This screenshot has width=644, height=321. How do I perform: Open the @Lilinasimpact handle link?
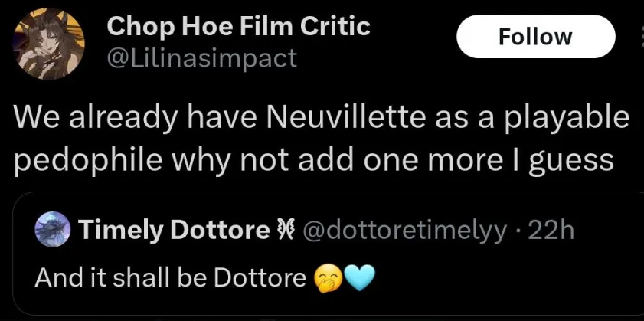coord(201,58)
